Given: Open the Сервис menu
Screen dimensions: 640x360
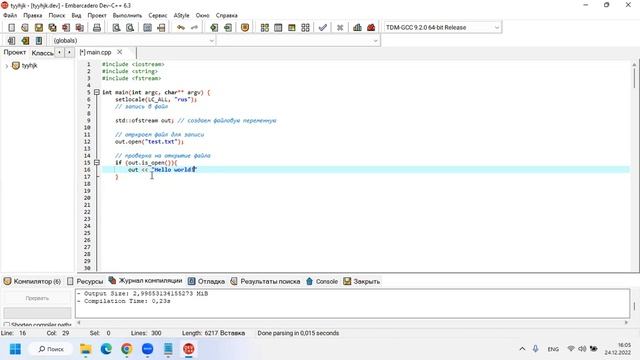Looking at the screenshot, I should (158, 15).
